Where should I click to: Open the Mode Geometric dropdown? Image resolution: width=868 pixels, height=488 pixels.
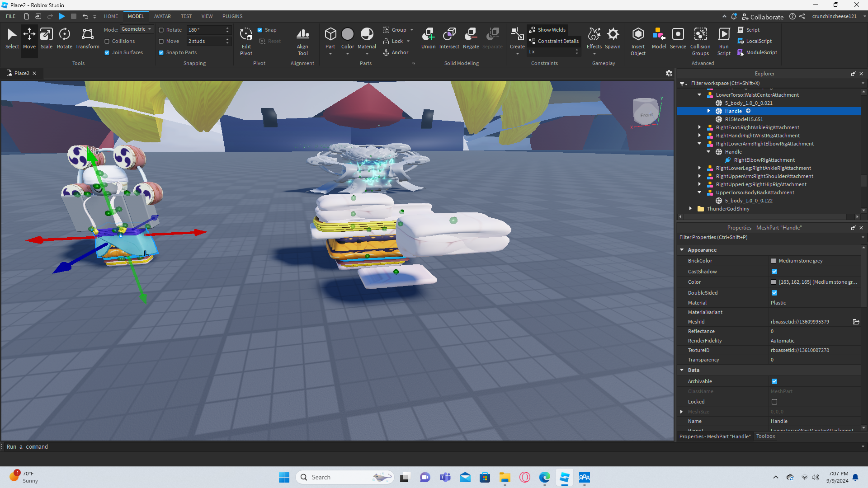coord(137,29)
